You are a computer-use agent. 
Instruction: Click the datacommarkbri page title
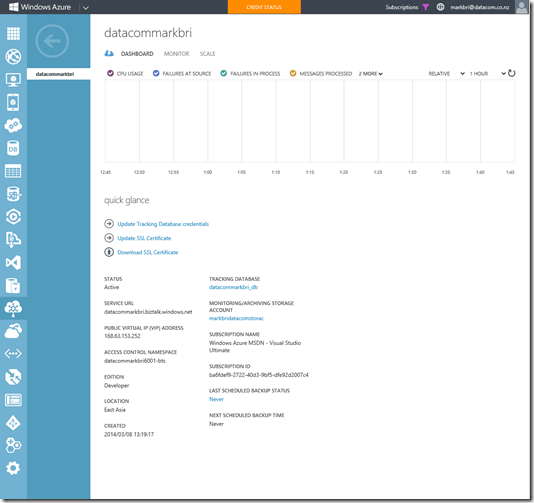(x=148, y=33)
